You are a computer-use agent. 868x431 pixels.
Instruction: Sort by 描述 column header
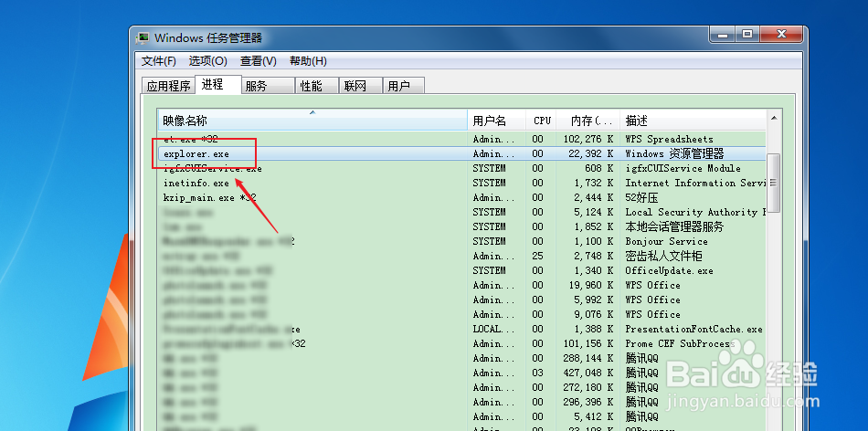pyautogui.click(x=693, y=120)
